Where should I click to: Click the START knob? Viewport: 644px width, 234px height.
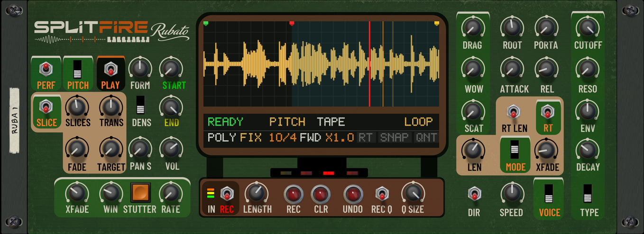[x=170, y=69]
